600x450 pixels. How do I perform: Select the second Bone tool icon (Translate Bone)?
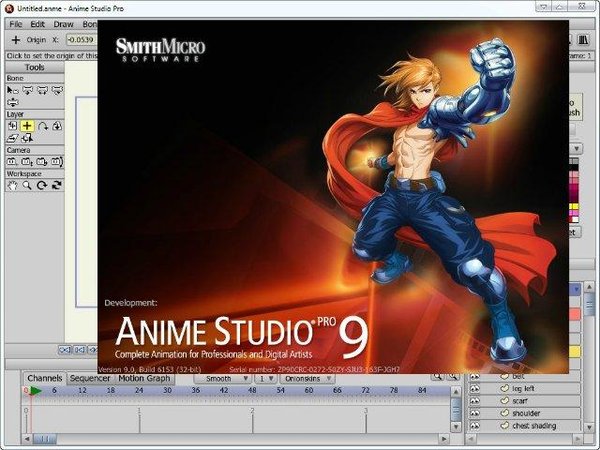click(x=27, y=90)
